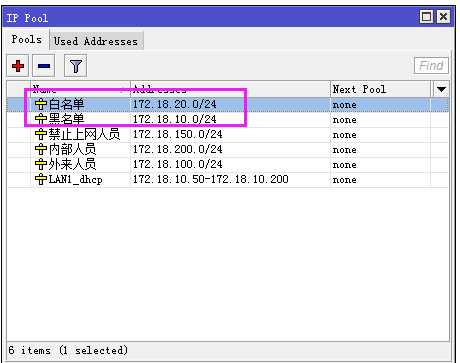Screen dimensions: 460x363
Task: Switch to the Used Addresses tab
Action: 96,41
